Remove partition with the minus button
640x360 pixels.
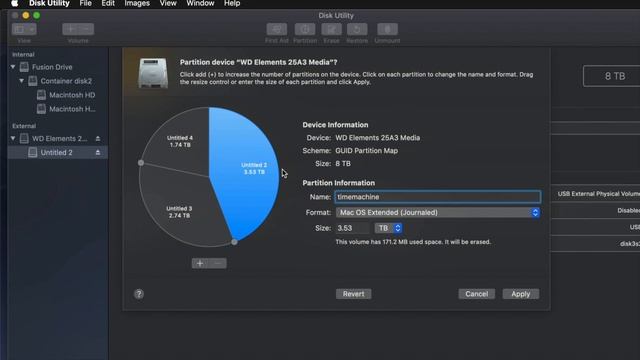click(x=218, y=263)
